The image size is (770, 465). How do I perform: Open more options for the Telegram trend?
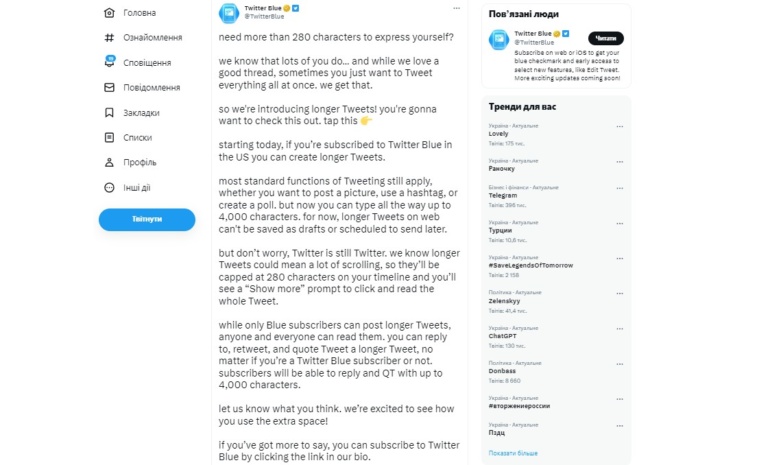click(x=620, y=188)
